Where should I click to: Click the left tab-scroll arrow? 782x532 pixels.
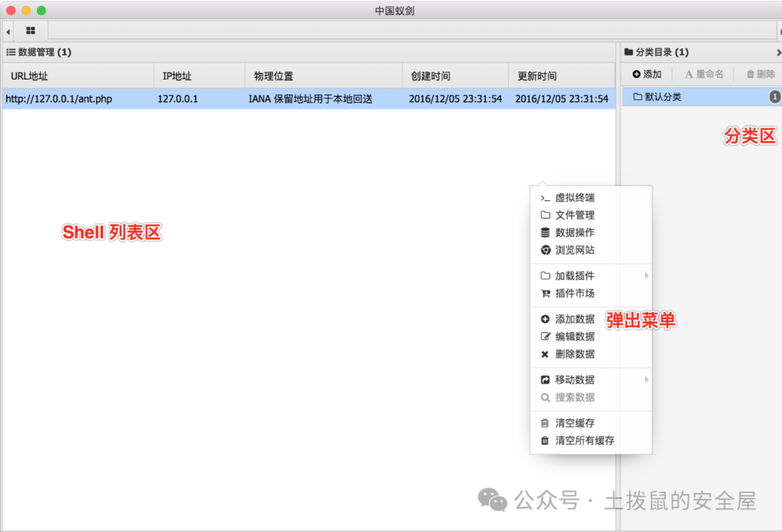(x=8, y=31)
